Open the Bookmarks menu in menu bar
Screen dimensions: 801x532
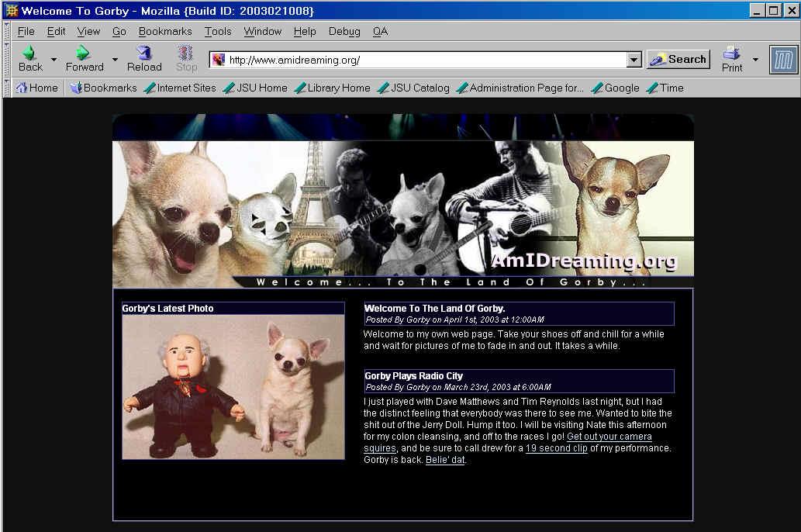165,31
